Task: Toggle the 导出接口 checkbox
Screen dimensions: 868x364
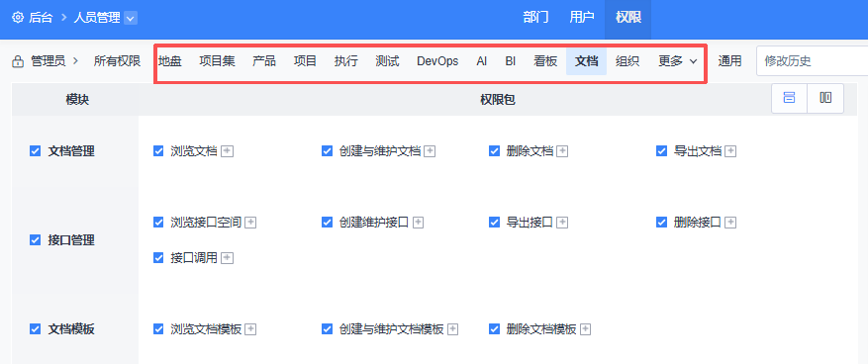Action: pyautogui.click(x=494, y=223)
